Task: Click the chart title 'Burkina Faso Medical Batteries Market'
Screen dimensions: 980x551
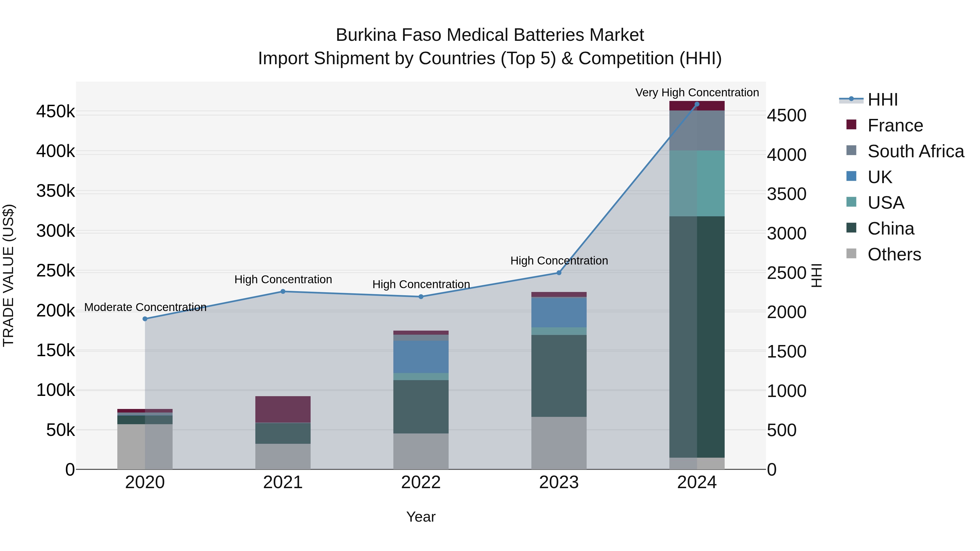Action: [x=490, y=35]
